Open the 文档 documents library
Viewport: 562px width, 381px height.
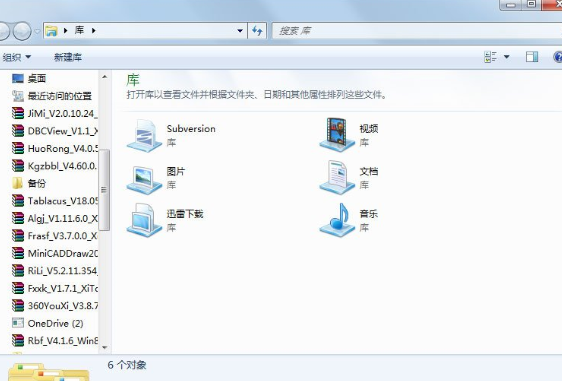click(349, 178)
